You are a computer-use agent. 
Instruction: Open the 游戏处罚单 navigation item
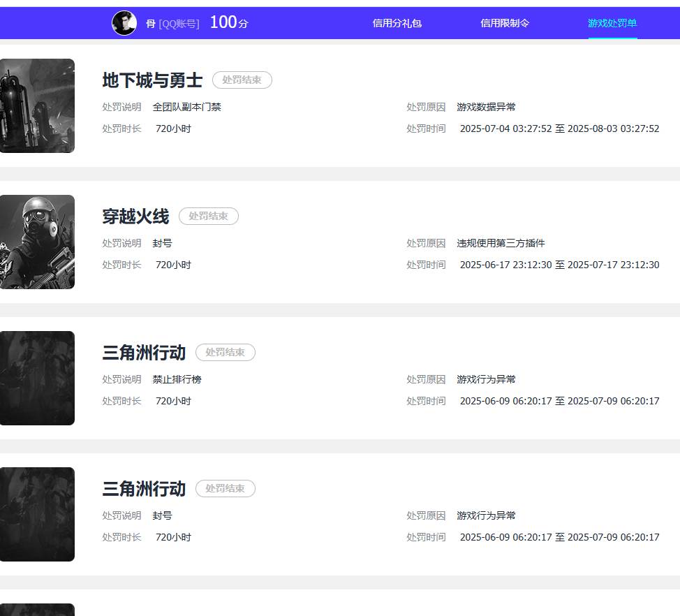click(x=612, y=23)
